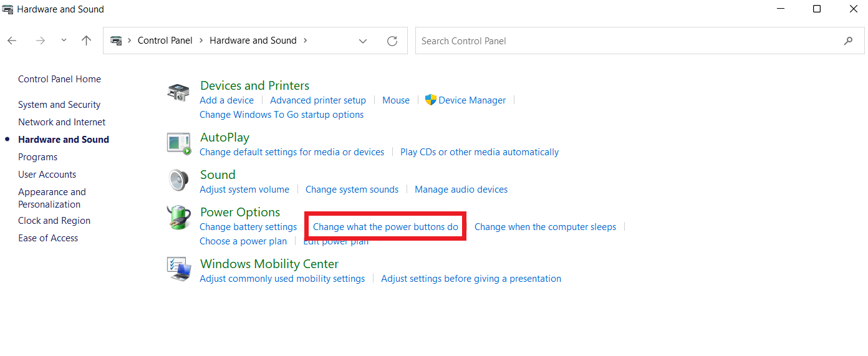Click Add a device link
868x356 pixels.
(226, 100)
